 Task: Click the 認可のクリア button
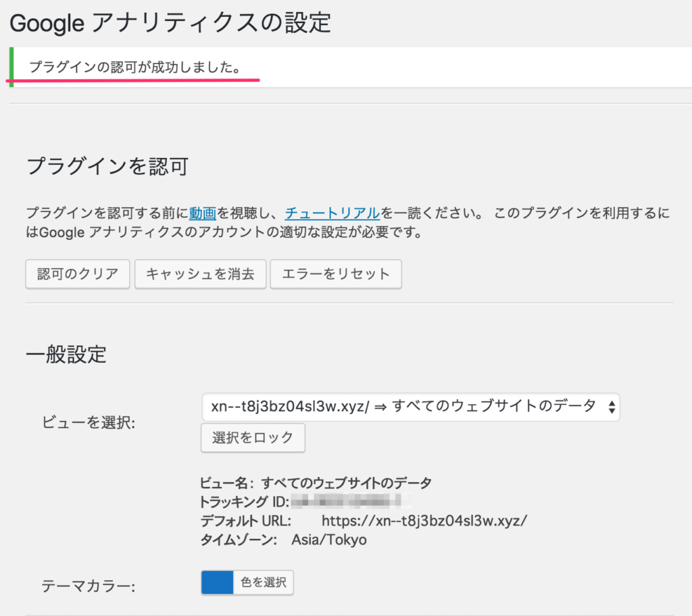click(78, 274)
